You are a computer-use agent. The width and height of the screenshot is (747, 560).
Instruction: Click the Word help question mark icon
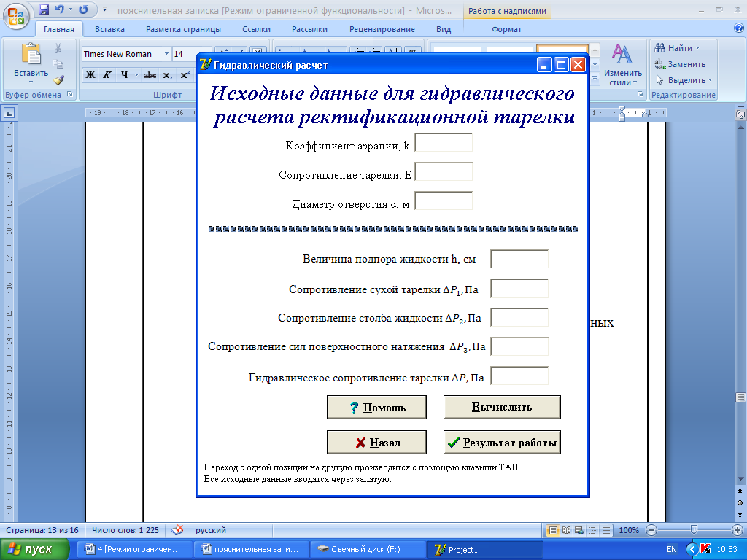tap(739, 28)
